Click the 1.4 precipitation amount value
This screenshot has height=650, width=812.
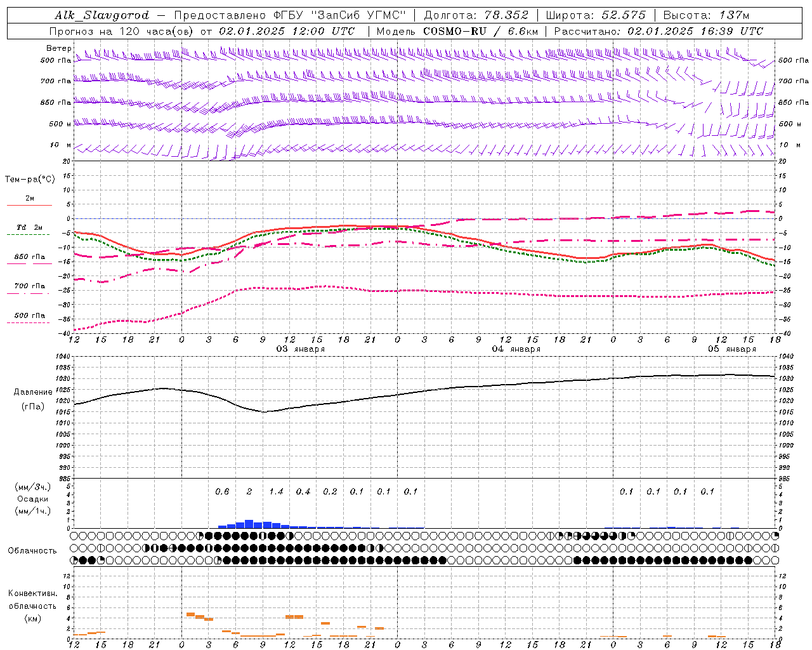click(x=276, y=492)
